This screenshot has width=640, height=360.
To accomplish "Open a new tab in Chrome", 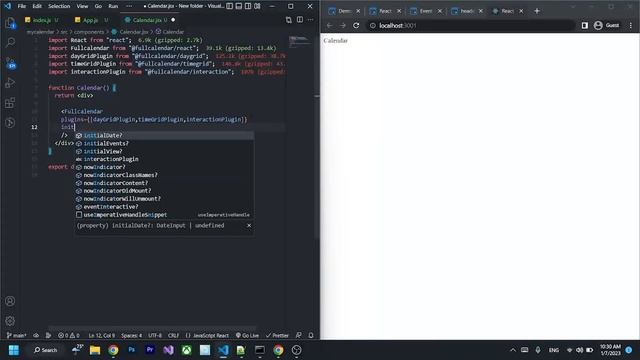I will [x=537, y=11].
